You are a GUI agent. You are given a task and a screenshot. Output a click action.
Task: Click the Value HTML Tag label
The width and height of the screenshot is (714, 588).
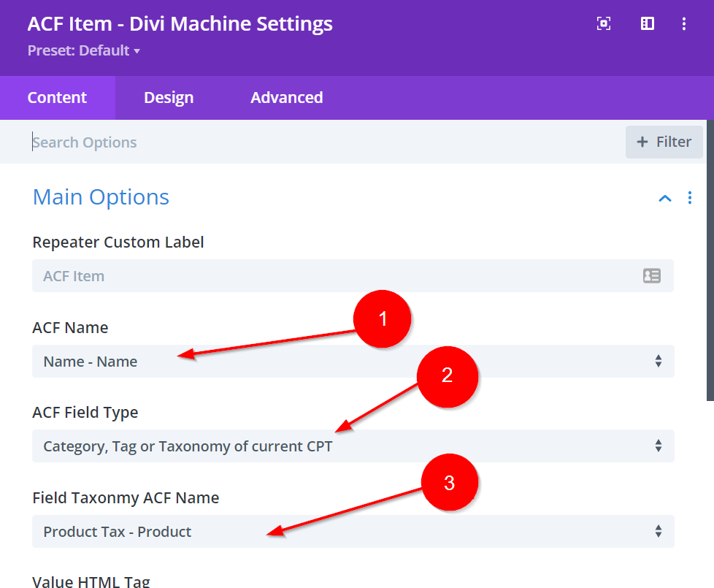tap(91, 581)
